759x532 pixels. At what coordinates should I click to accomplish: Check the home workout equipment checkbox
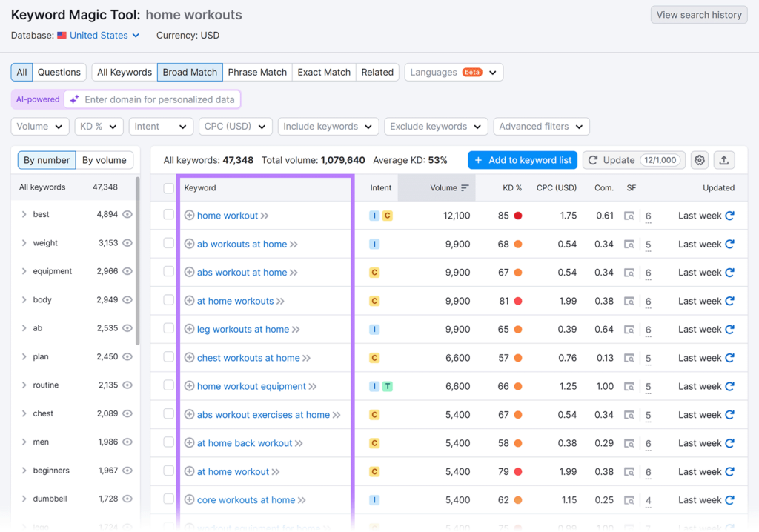[168, 385]
